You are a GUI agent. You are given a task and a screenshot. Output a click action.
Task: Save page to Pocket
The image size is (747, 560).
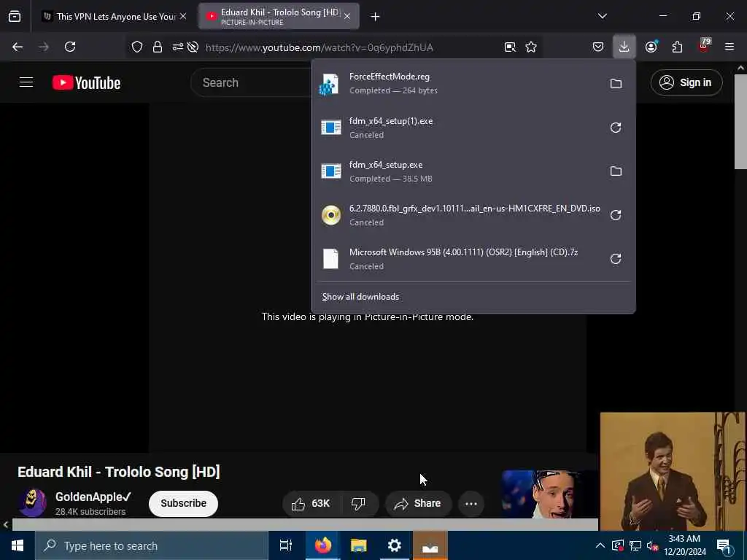click(x=598, y=47)
